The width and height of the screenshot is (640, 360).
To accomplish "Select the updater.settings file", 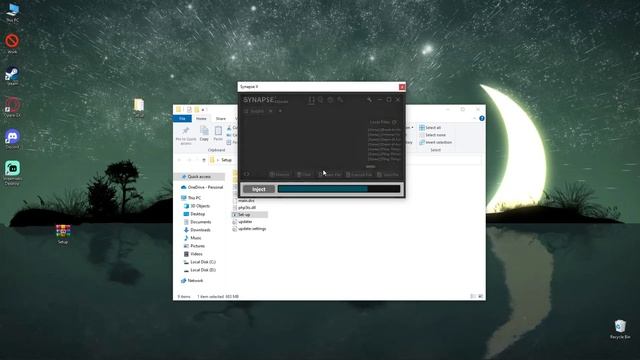I will point(249,229).
